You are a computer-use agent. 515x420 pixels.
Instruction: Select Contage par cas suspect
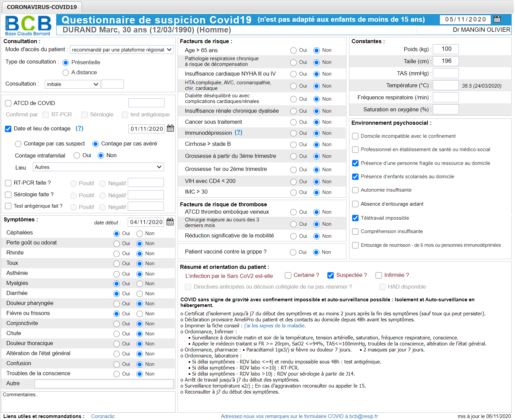point(18,144)
